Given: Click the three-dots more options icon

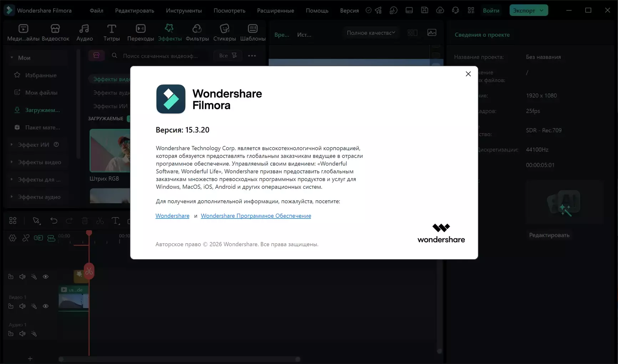Looking at the screenshot, I should (252, 56).
